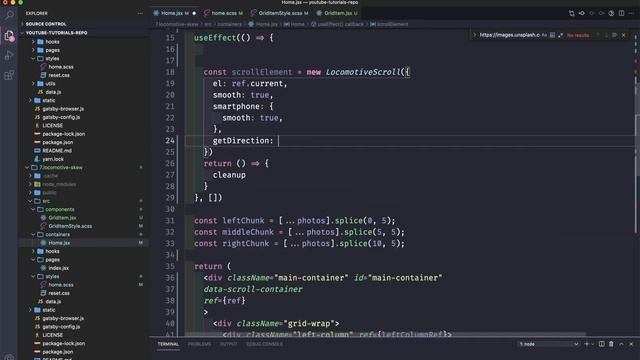640x360 pixels.
Task: Open the Search view in activity bar
Action: coord(9,16)
